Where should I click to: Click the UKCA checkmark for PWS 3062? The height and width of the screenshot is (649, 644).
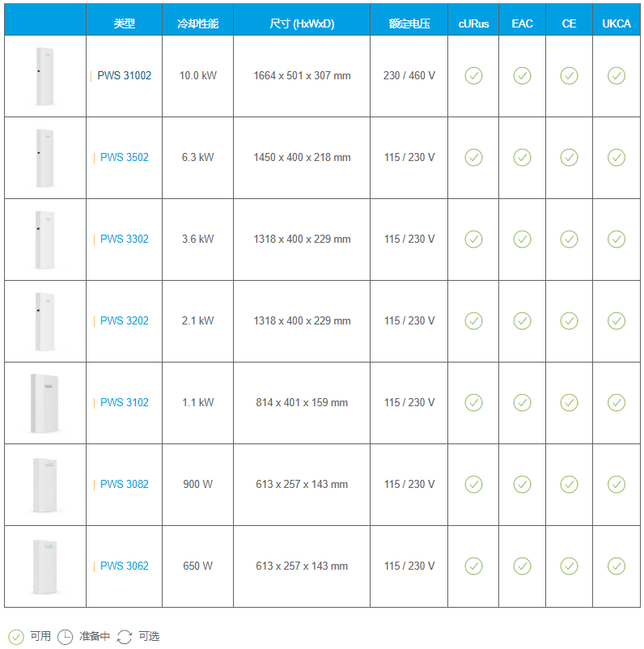(x=616, y=566)
